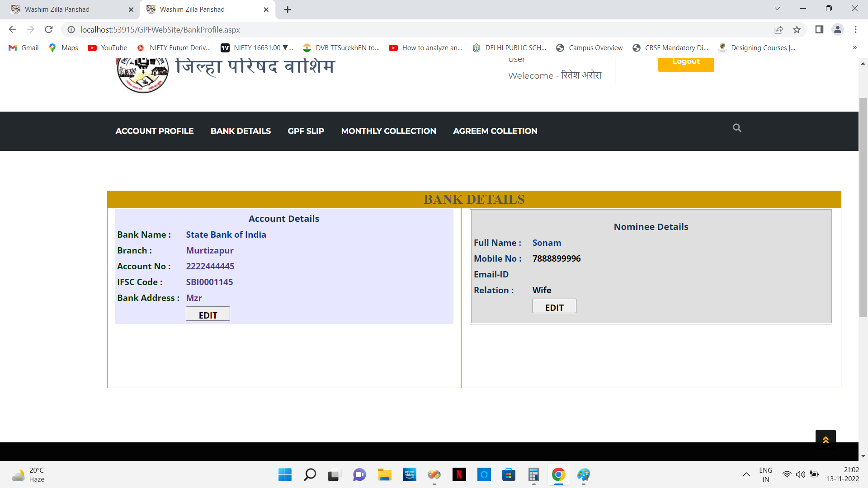Viewport: 868px width, 488px height.
Task: Click the share page icon in address bar
Action: (778, 30)
